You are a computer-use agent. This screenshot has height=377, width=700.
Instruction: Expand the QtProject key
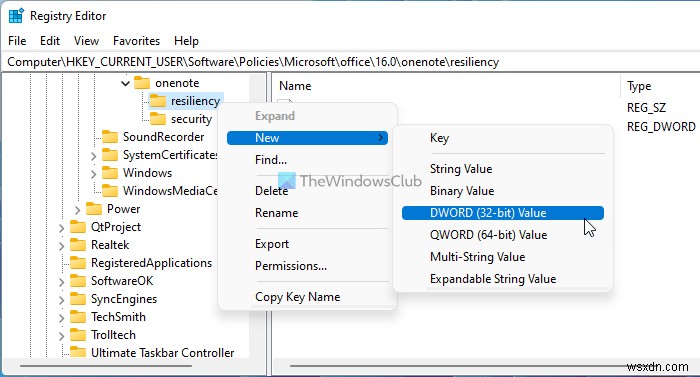tap(61, 227)
